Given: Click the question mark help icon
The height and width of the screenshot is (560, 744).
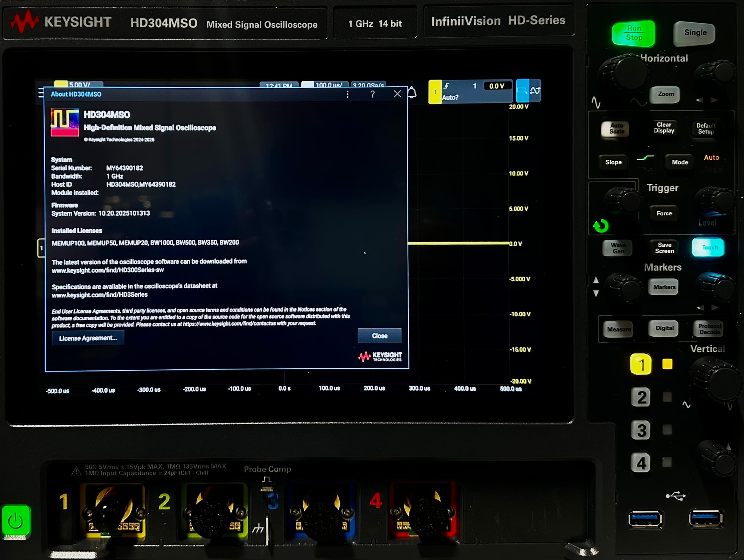Looking at the screenshot, I should point(372,94).
